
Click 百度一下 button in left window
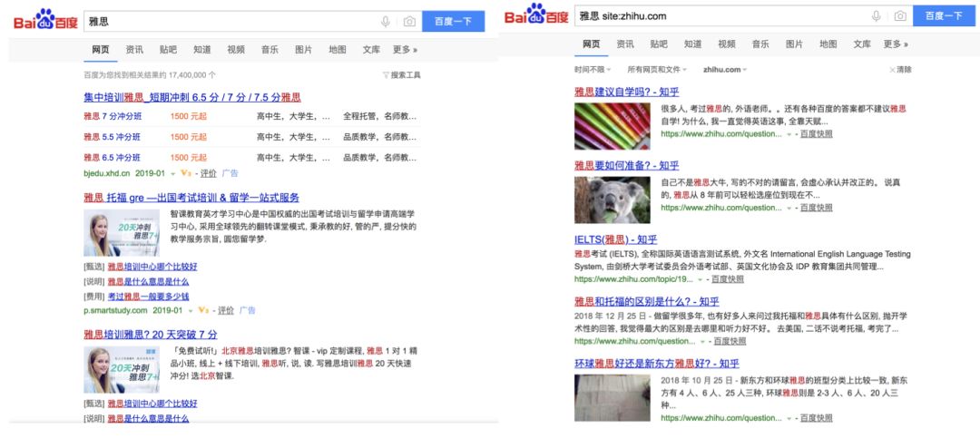click(x=453, y=21)
